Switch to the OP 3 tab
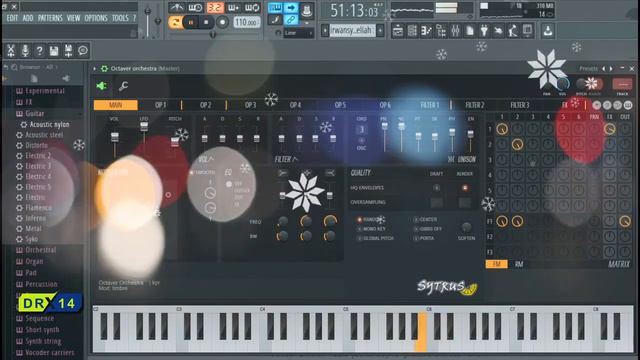Viewport: 640px width, 360px height. click(x=250, y=105)
